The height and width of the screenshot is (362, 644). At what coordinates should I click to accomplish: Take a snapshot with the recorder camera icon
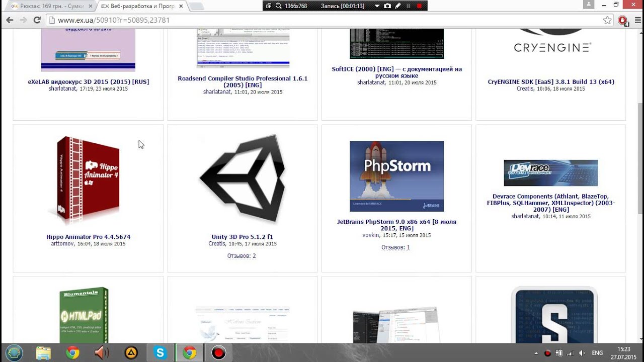pos(387,6)
